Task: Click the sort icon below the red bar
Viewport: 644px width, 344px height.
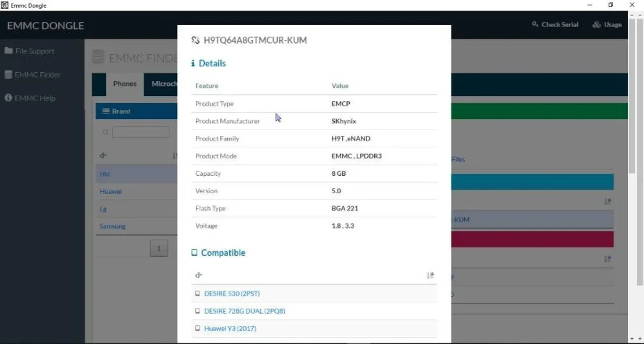Action: coord(607,259)
